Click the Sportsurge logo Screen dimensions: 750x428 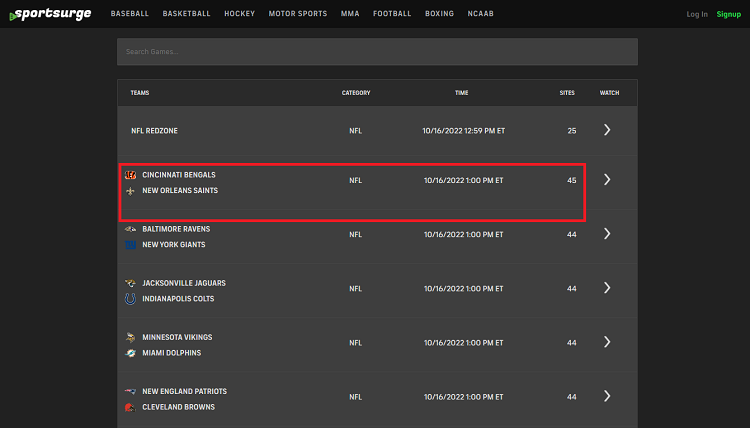50,14
